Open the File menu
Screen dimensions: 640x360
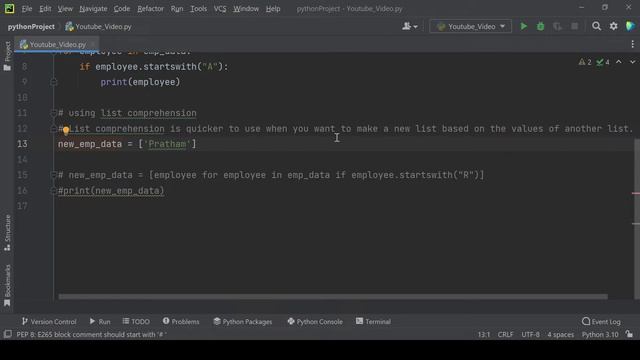point(27,9)
